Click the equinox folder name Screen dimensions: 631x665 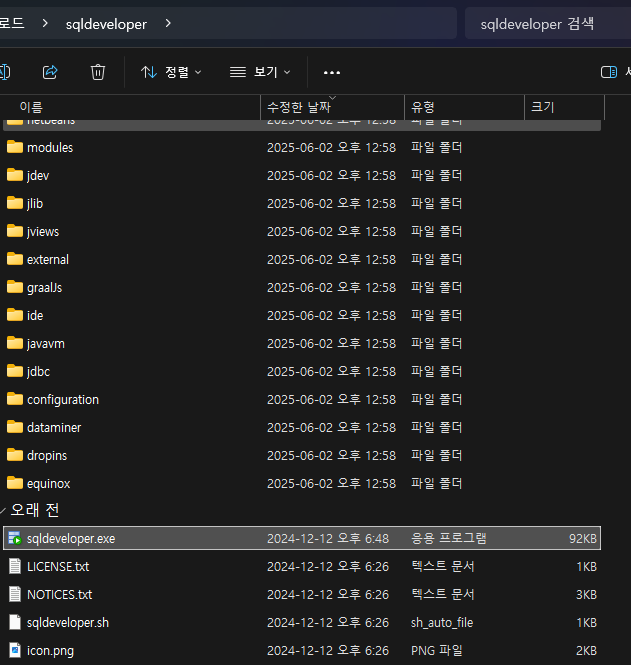click(48, 483)
